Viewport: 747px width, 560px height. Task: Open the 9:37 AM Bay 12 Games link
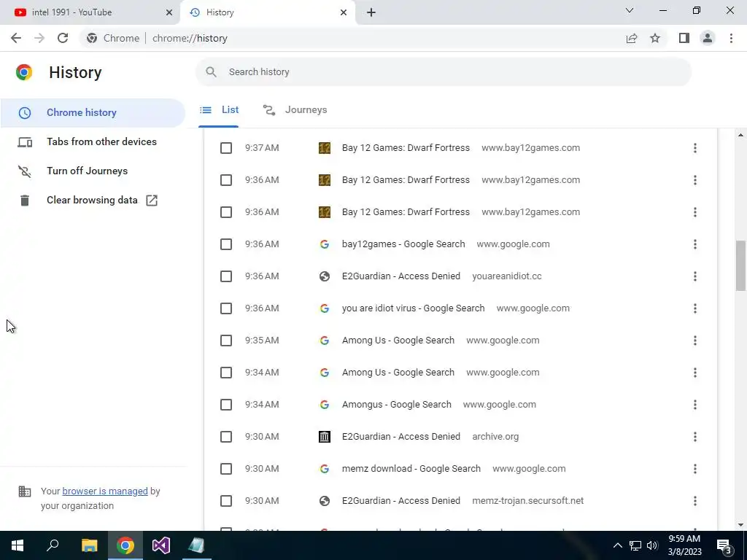[x=406, y=147]
